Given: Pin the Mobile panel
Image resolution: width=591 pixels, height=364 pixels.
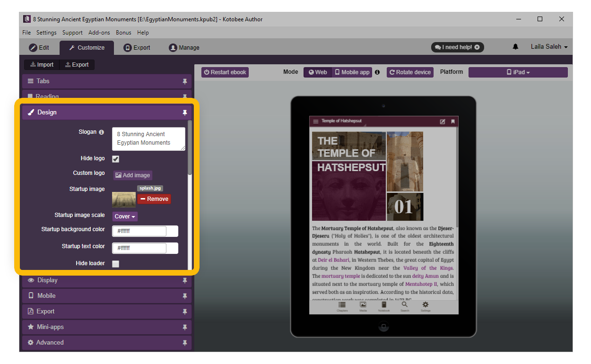Looking at the screenshot, I should pos(185,296).
